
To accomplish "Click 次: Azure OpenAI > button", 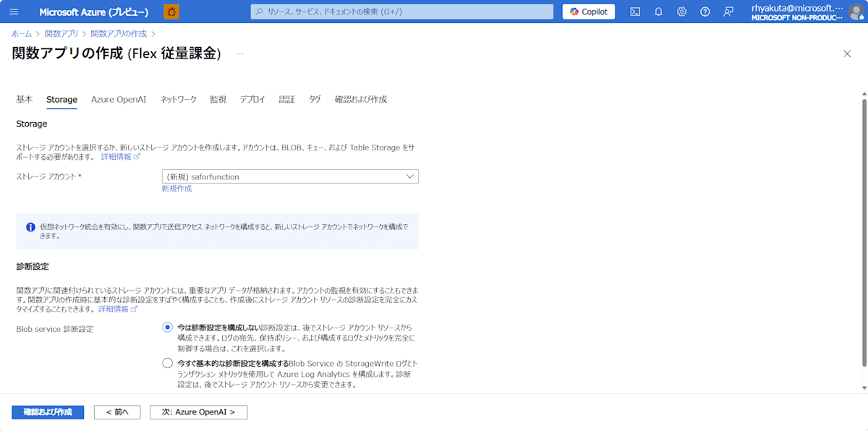I will click(x=198, y=412).
